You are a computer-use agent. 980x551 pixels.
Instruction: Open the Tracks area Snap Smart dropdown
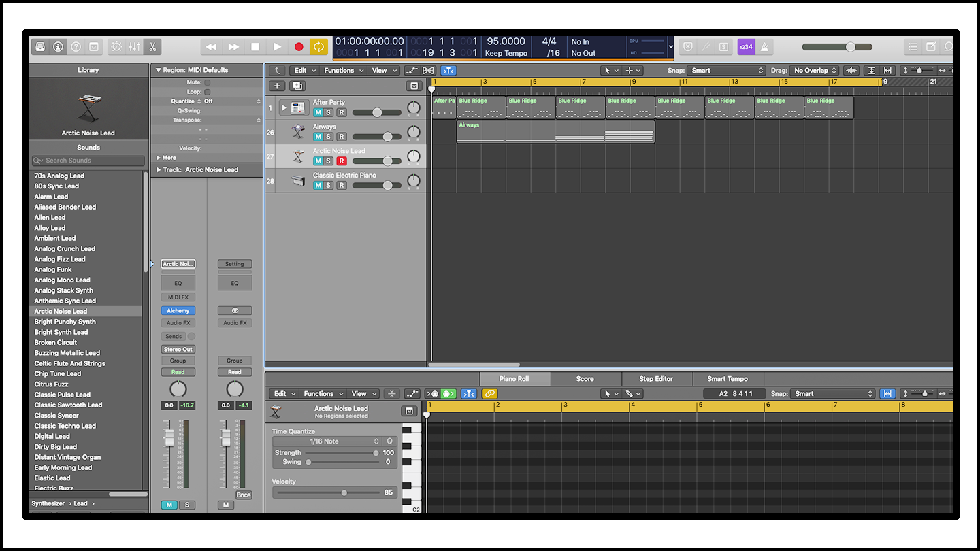[726, 70]
